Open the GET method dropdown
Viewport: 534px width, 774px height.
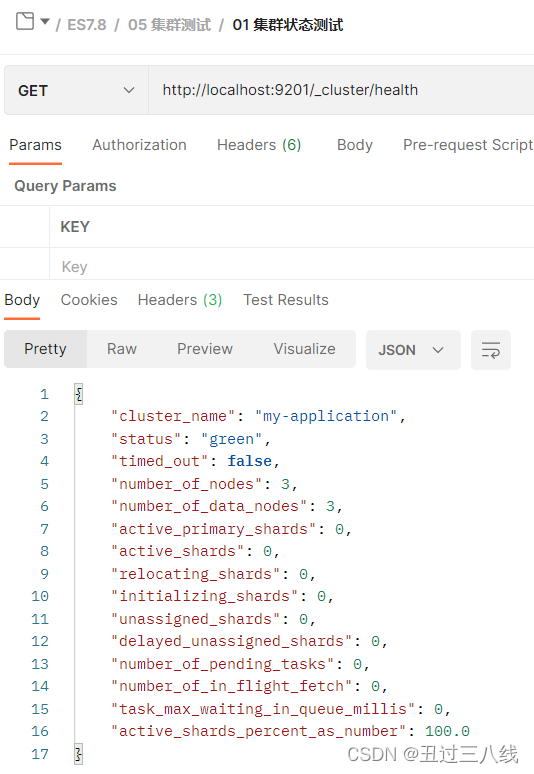click(76, 90)
